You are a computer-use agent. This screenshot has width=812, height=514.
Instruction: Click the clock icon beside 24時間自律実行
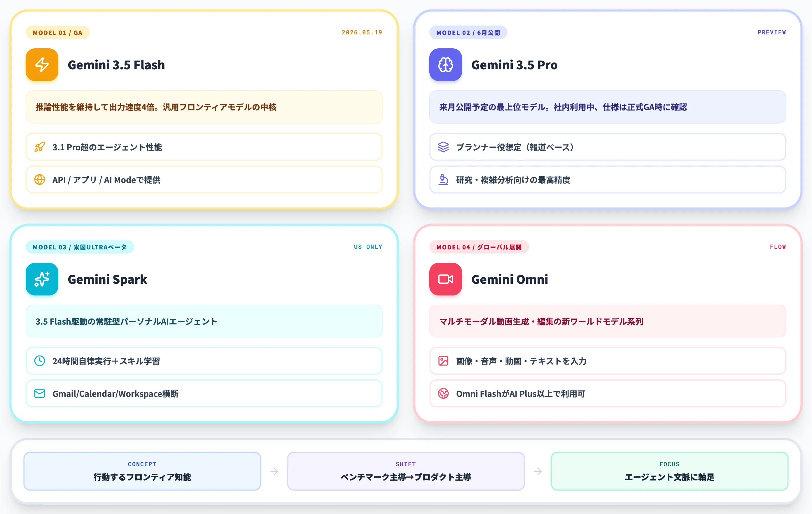40,361
